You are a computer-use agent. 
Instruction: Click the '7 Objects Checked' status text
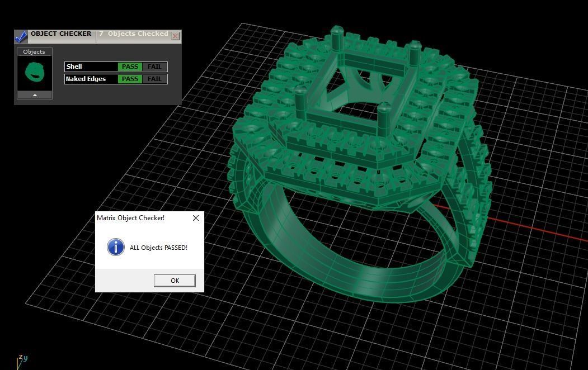point(134,34)
